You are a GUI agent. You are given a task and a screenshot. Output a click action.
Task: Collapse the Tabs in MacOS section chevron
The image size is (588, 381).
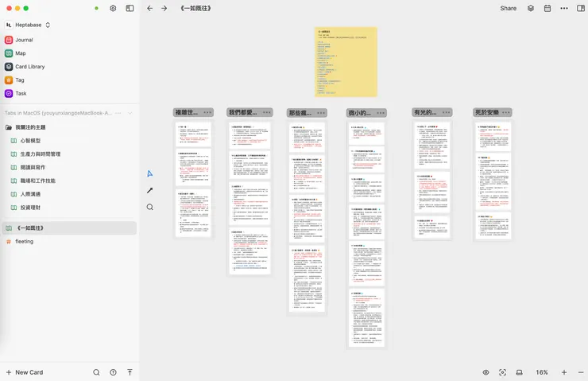(x=130, y=113)
